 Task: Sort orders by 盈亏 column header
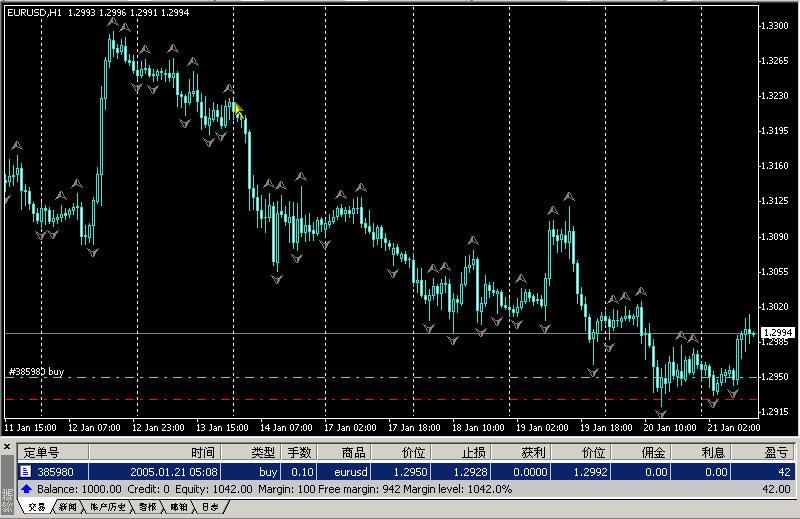tap(775, 452)
